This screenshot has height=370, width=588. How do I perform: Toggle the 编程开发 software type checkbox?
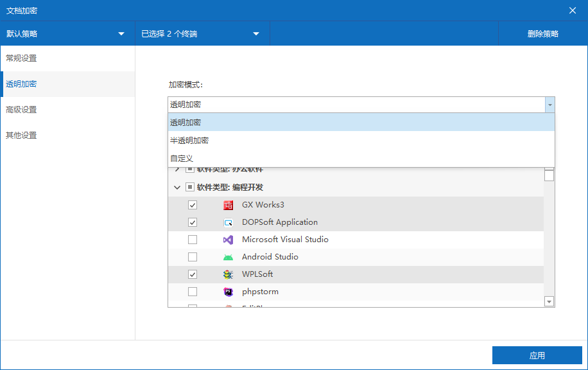click(190, 188)
